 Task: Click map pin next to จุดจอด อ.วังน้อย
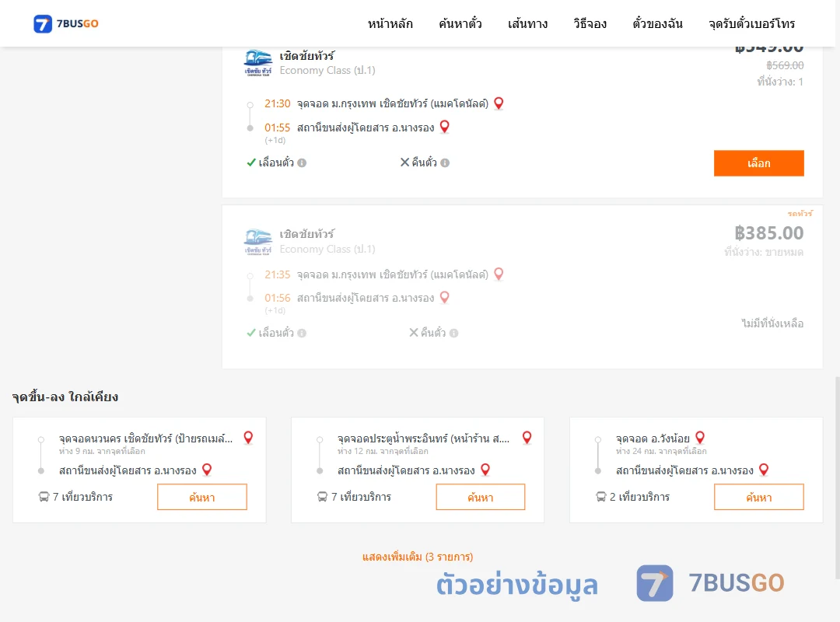700,437
